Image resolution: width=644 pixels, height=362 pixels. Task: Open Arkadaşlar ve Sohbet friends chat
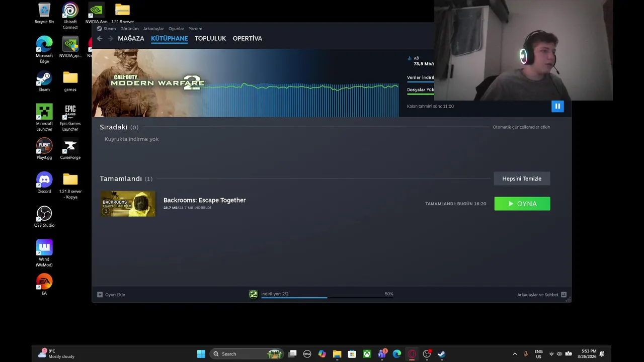coord(542,295)
